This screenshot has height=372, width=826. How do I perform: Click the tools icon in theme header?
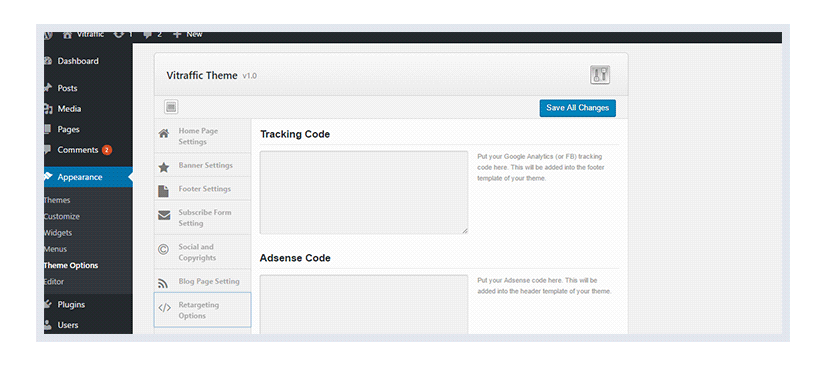coord(599,75)
